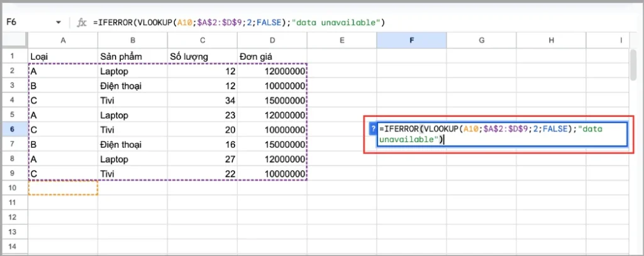Click quantity 20 cell

coord(203,130)
